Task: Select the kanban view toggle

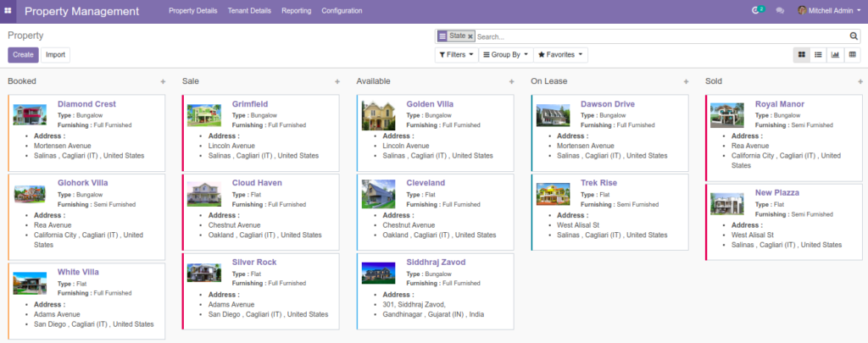Action: (801, 55)
